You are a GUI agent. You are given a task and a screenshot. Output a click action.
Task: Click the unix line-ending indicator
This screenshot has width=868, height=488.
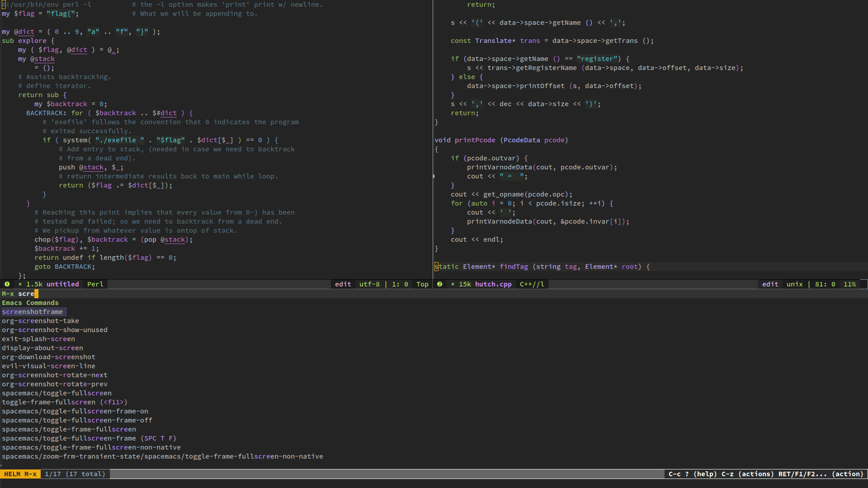click(794, 284)
